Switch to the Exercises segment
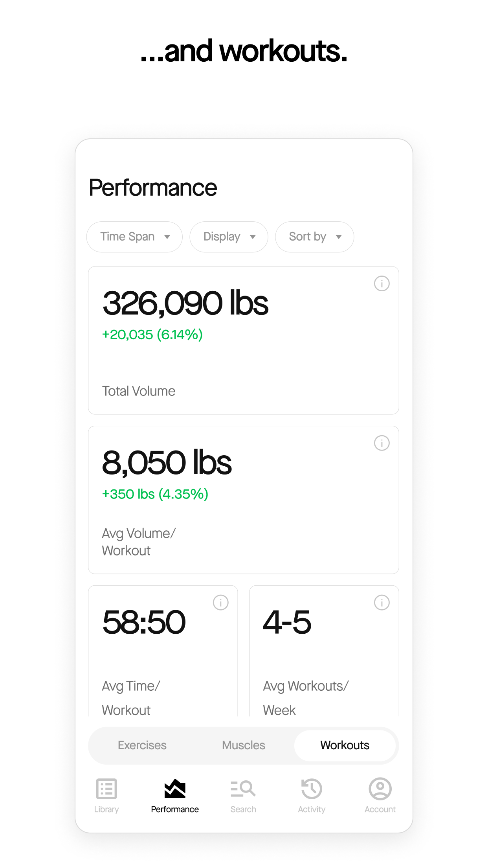Screen dimensions: 488x868 pyautogui.click(x=142, y=745)
